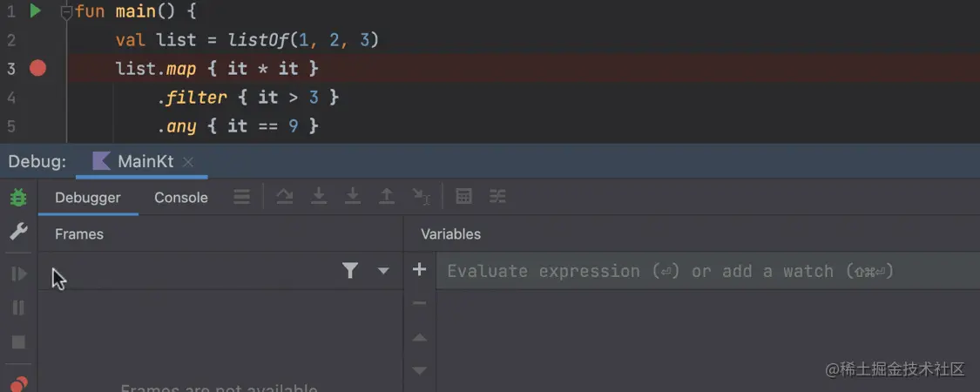Move watch up arrow icon
This screenshot has width=980, height=392.
419,338
